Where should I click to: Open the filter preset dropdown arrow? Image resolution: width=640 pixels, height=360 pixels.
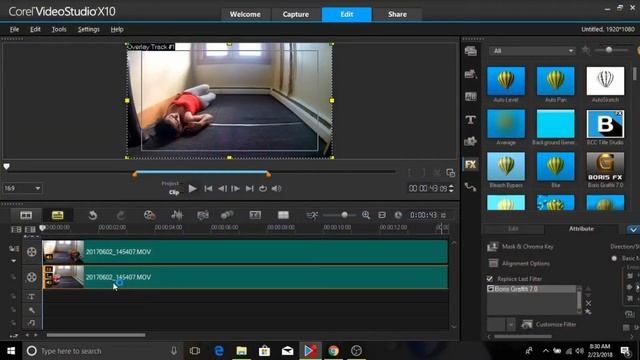coord(511,324)
